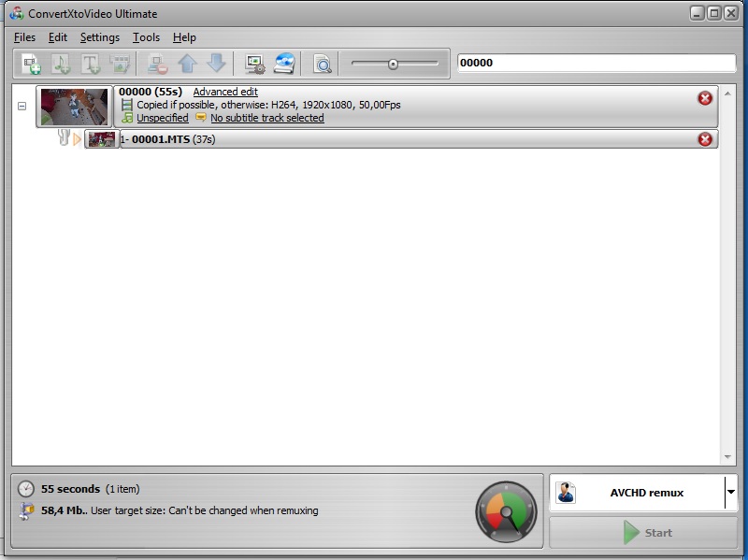Click the 00001.MTS thumbnail
748x560 pixels.
click(102, 139)
